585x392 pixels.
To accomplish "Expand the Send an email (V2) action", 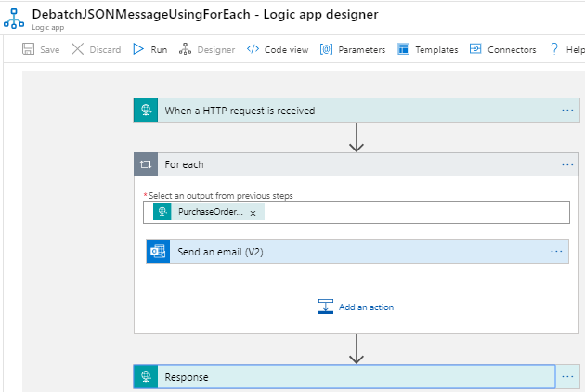I will coord(357,251).
